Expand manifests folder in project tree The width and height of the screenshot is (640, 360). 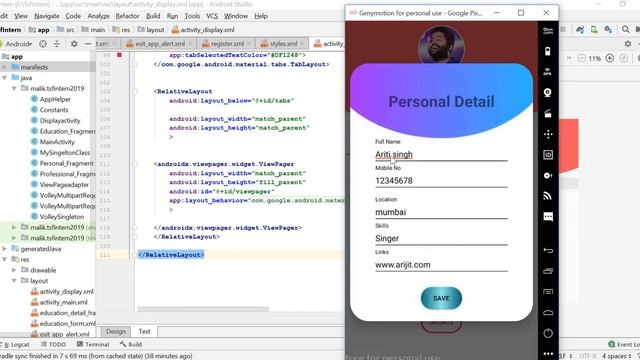click(x=4, y=67)
